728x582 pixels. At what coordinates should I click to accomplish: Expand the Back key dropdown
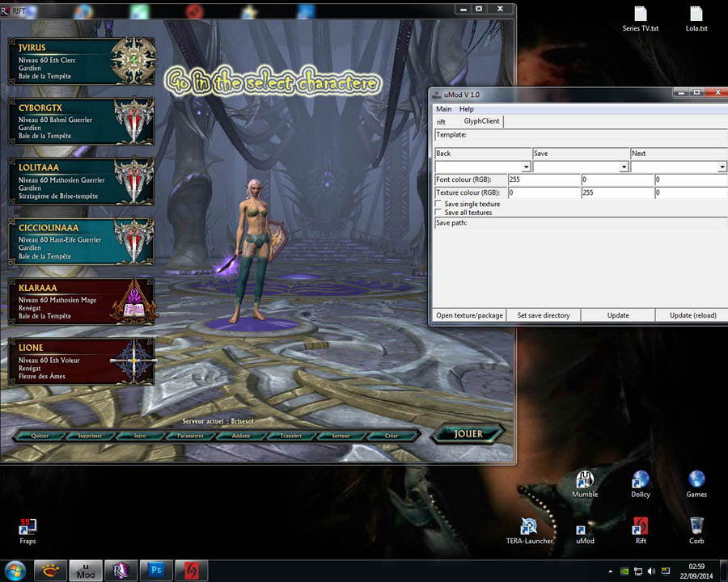click(x=526, y=167)
